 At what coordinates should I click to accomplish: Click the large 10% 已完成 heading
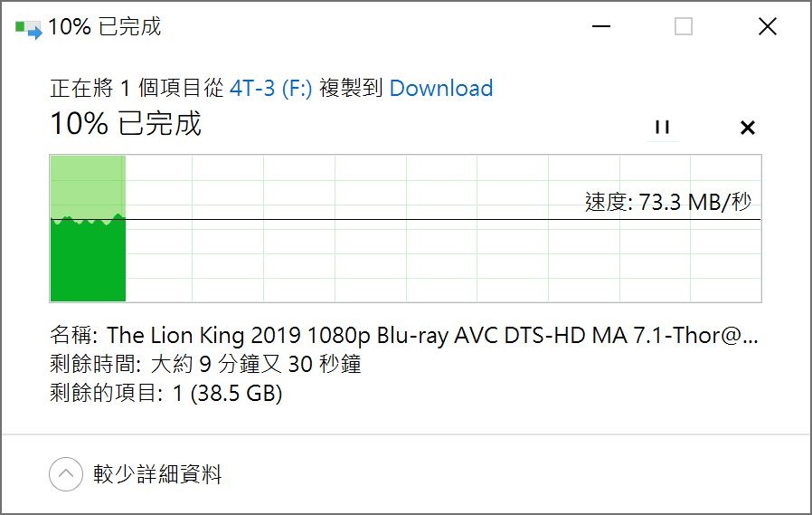(126, 124)
